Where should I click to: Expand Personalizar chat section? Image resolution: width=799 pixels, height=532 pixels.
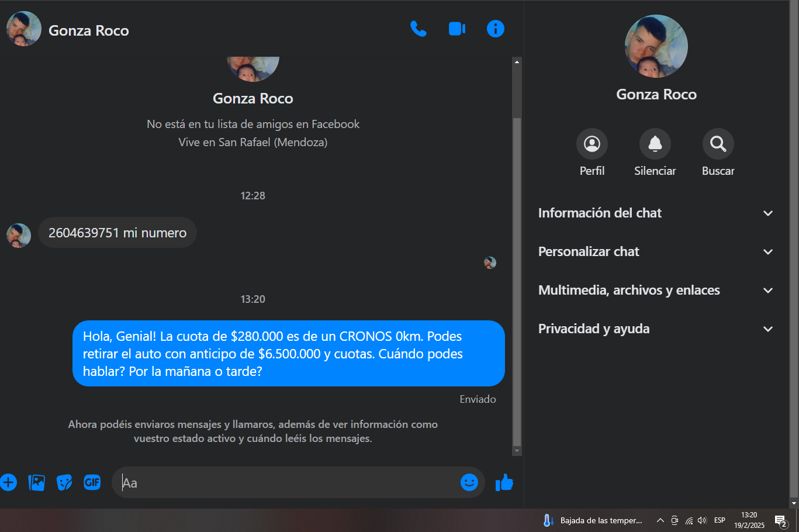point(656,252)
